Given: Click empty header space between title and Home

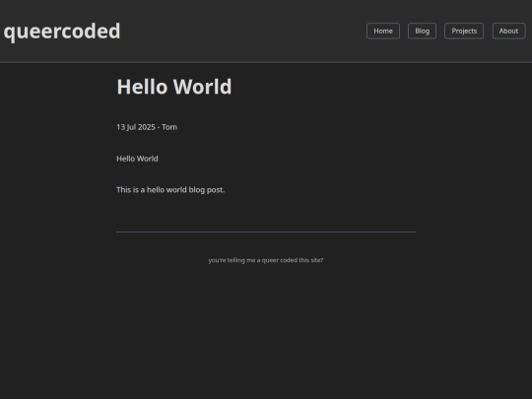Looking at the screenshot, I should point(242,32).
